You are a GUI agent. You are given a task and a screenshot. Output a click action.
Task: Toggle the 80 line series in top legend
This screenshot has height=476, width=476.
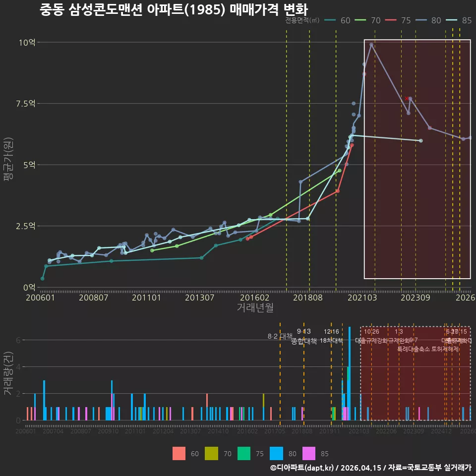click(428, 20)
